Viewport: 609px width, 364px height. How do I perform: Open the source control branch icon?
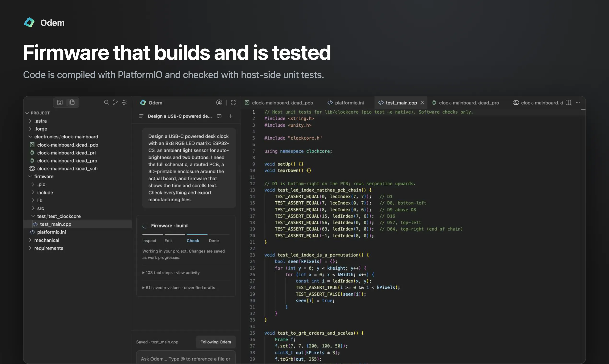[x=115, y=102]
